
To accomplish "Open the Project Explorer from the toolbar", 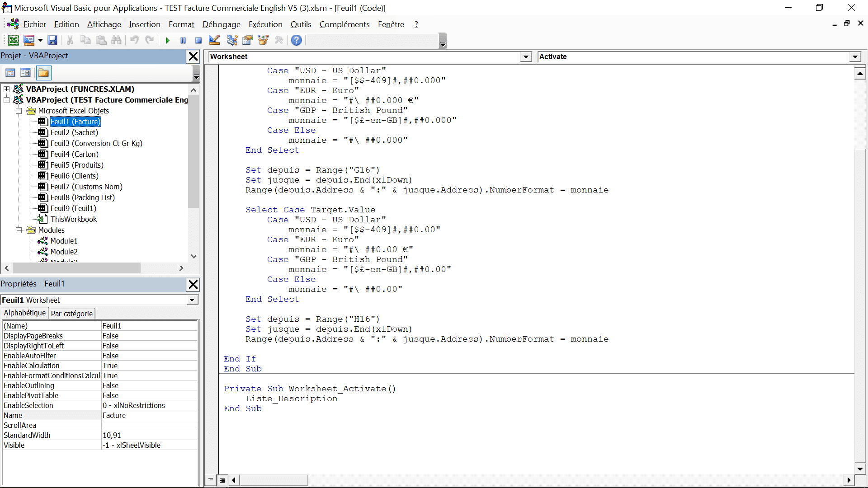I will [x=232, y=40].
